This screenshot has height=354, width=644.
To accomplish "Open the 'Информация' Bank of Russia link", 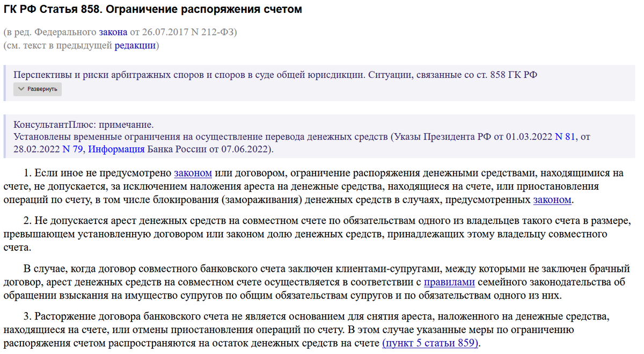I will pyautogui.click(x=116, y=149).
